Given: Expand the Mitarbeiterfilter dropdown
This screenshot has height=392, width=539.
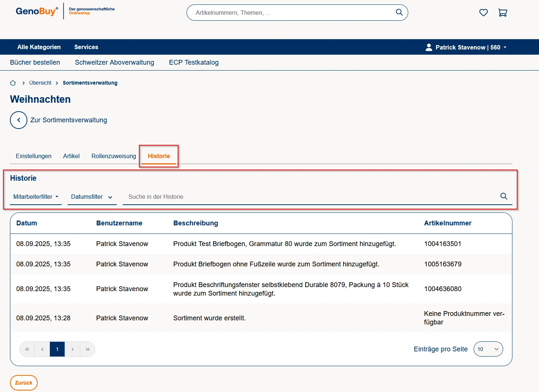Looking at the screenshot, I should [x=36, y=197].
